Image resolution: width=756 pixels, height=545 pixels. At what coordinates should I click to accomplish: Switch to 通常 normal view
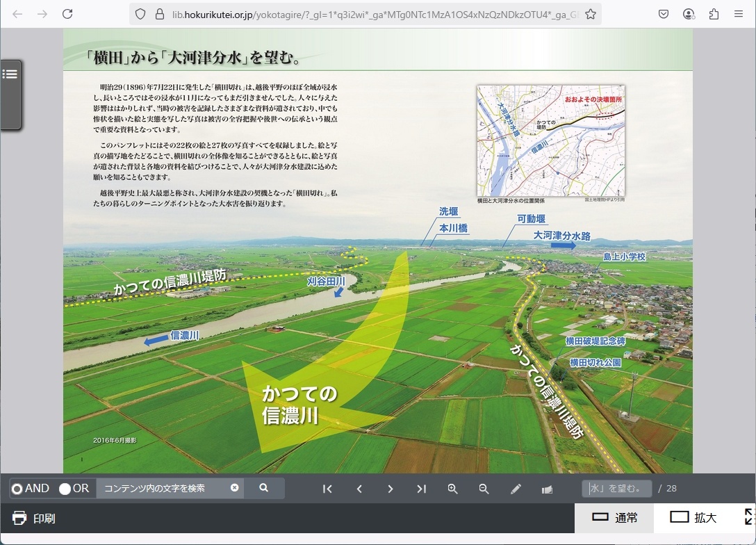pos(614,518)
